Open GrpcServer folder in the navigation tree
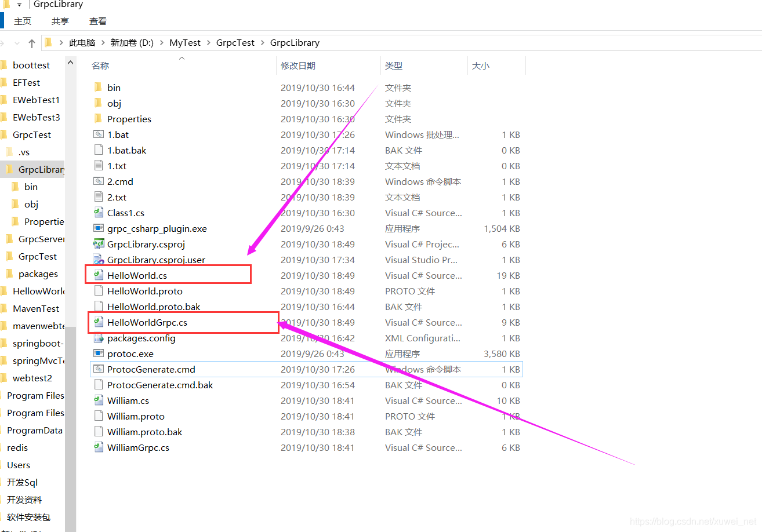This screenshot has height=532, width=762. pos(41,239)
